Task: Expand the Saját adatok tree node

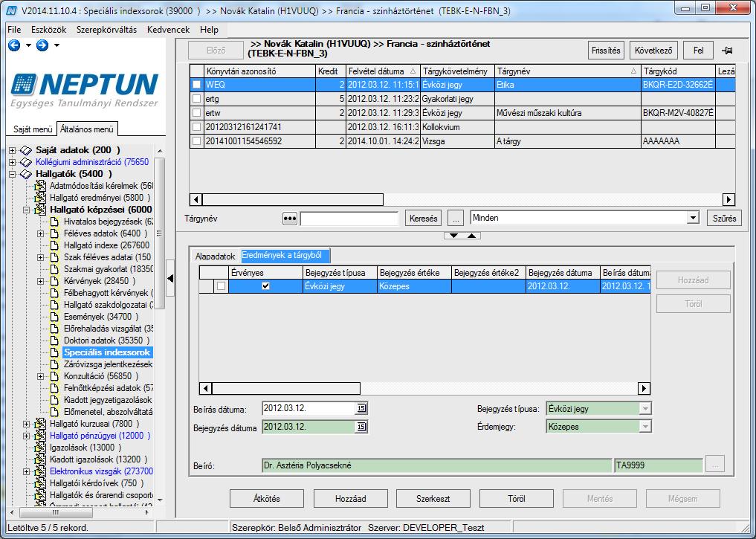Action: pos(12,150)
